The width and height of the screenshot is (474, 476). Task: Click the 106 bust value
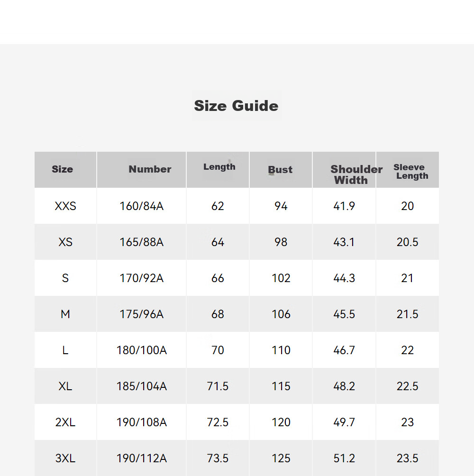click(x=281, y=314)
